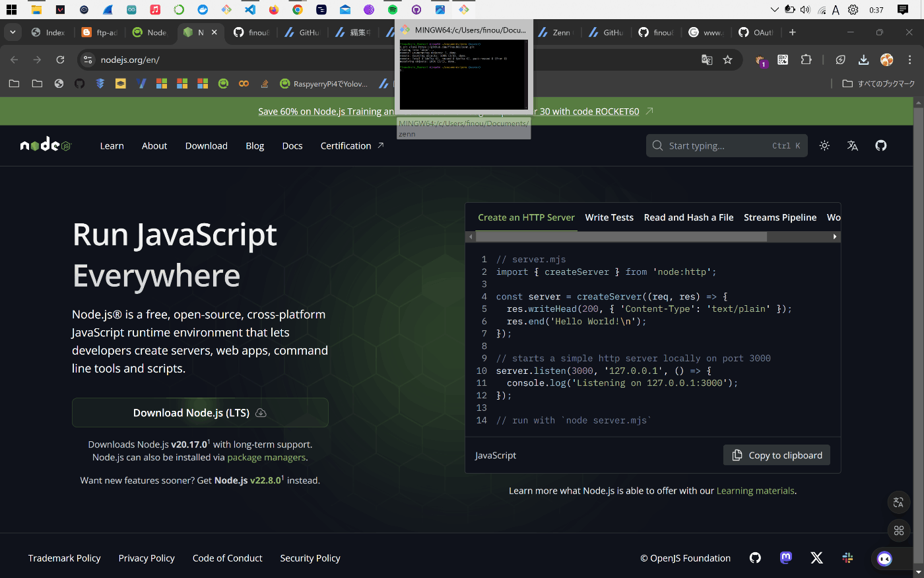Click the Google Translate icon in address bar

click(707, 59)
